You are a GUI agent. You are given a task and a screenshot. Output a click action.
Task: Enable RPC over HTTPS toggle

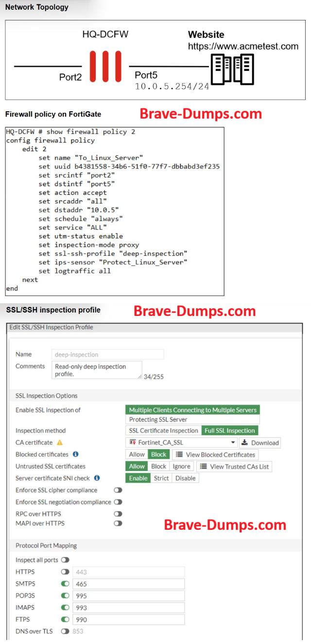tap(118, 514)
